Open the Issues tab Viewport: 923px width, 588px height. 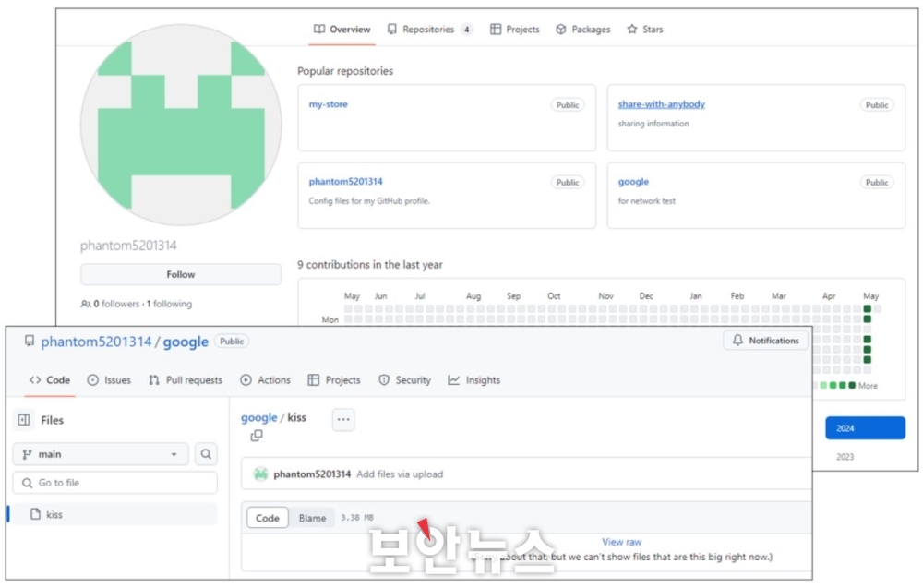pos(109,380)
